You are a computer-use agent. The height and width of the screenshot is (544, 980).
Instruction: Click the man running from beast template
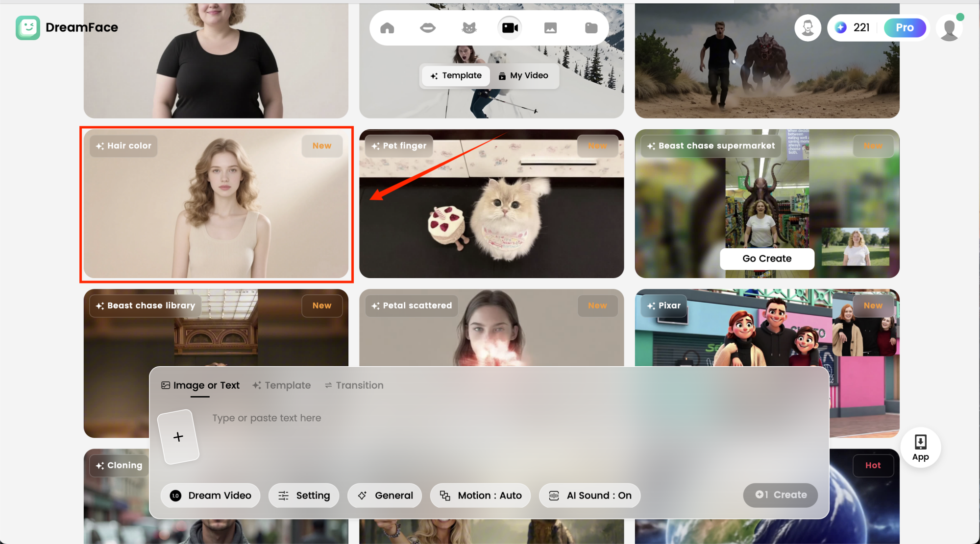(767, 61)
